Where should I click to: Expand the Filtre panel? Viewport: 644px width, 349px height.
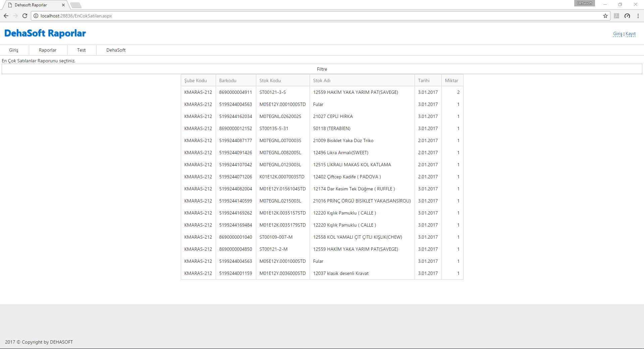322,69
